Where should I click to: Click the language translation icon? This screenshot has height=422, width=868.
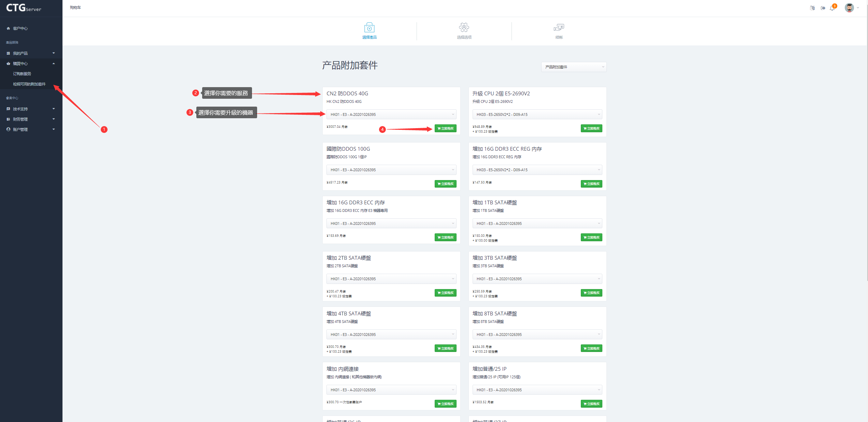[812, 8]
